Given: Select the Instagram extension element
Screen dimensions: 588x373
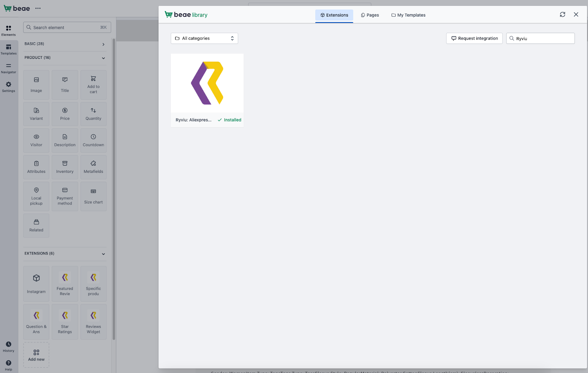Looking at the screenshot, I should coord(36,284).
